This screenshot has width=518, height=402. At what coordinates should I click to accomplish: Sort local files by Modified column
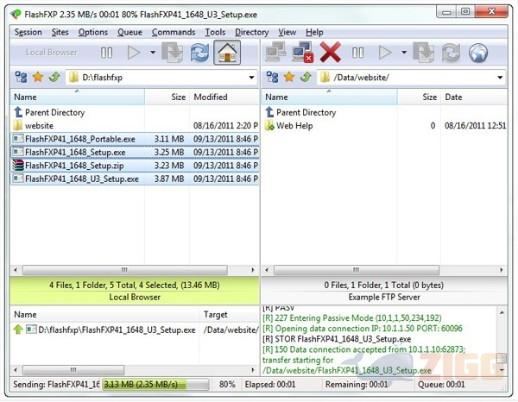point(224,97)
